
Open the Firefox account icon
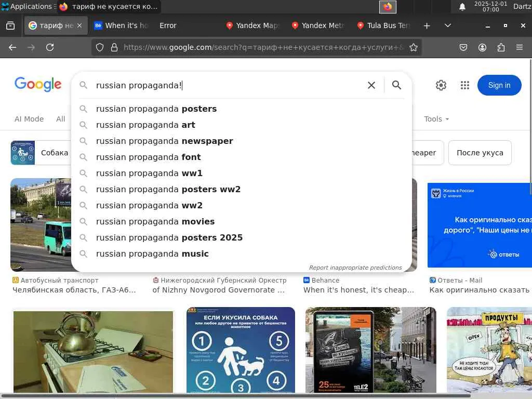point(482,47)
